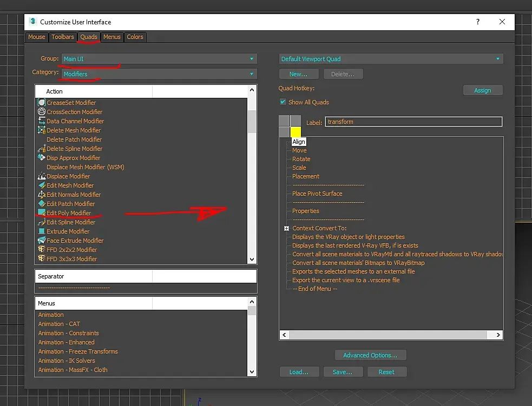Viewport: 532px width, 406px height.
Task: Click the Face Extrude Modifier icon
Action: click(x=41, y=240)
